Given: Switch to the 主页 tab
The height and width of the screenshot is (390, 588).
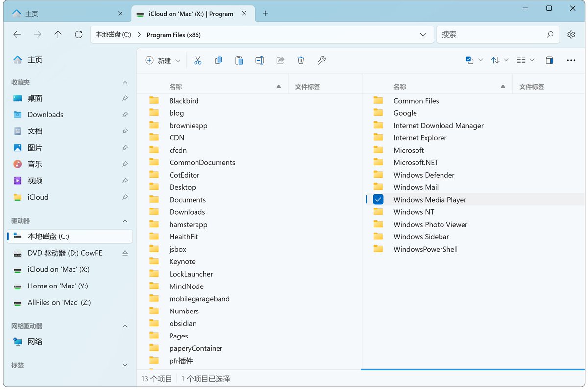Looking at the screenshot, I should pos(68,14).
